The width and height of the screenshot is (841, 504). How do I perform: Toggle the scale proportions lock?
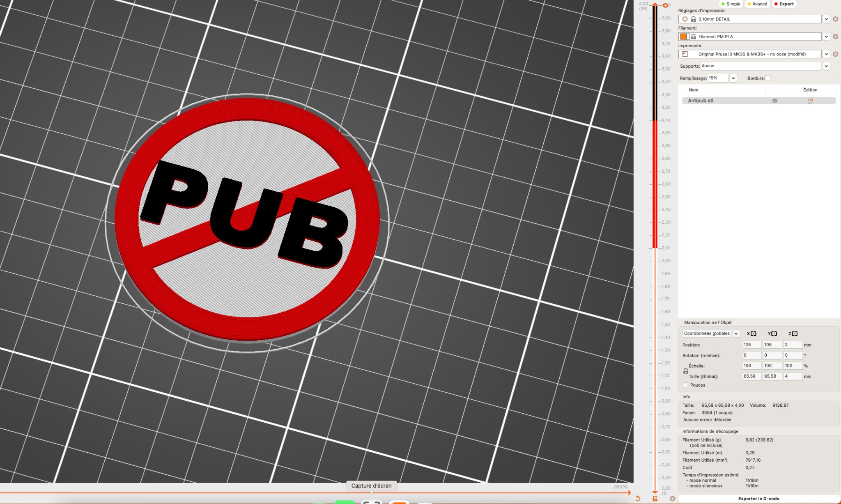[x=685, y=371]
